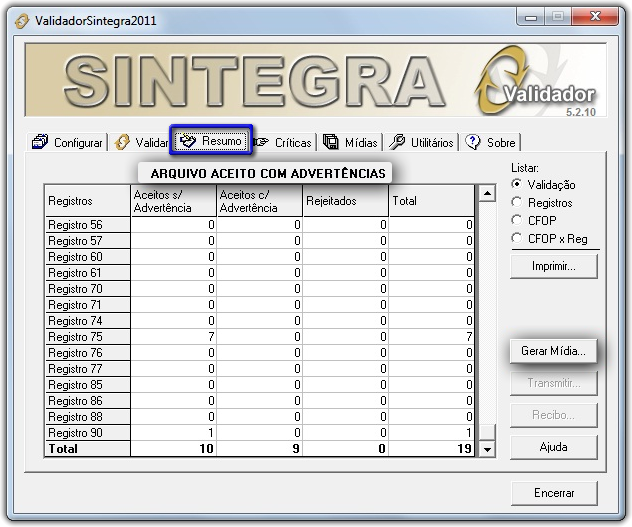This screenshot has height=527, width=632.
Task: Select the Registro 57 row label
Action: point(87,241)
